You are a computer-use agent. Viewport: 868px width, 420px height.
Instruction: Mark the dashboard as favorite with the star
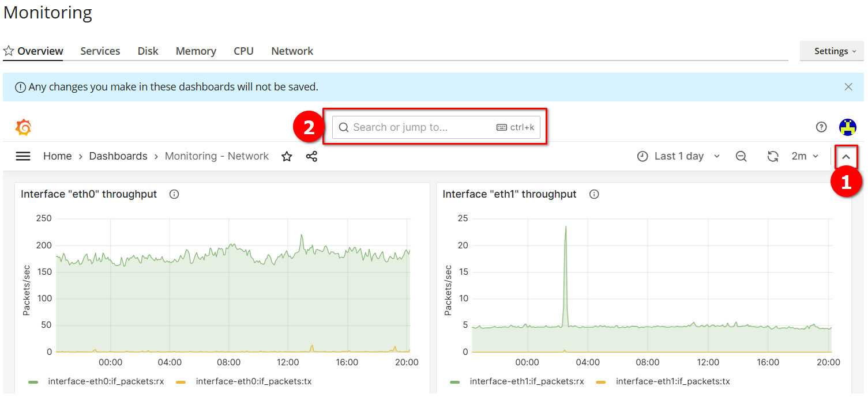pos(287,156)
